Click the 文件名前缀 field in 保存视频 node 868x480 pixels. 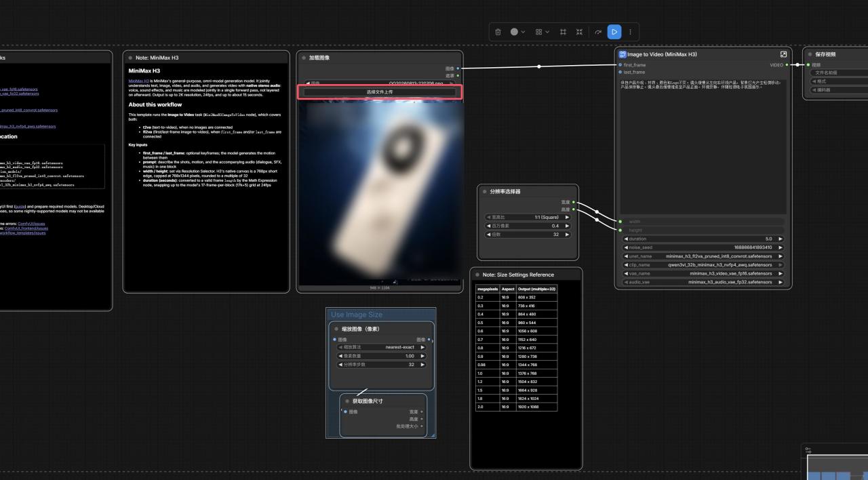click(839, 73)
